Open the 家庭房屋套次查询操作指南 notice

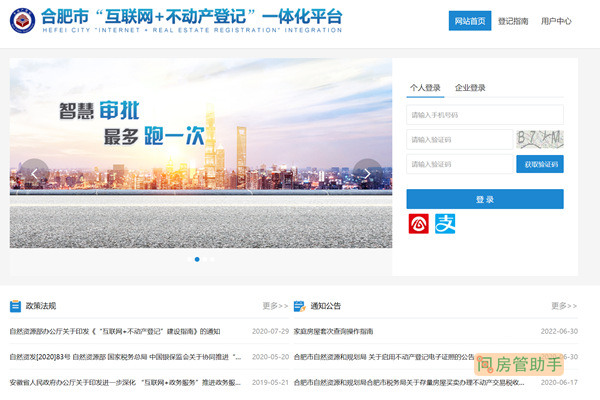click(x=333, y=331)
